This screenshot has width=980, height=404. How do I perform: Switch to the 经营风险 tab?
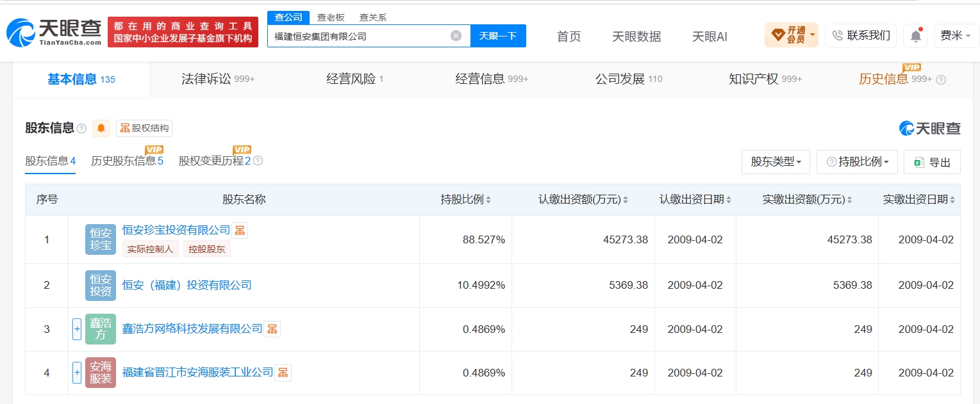coord(355,79)
